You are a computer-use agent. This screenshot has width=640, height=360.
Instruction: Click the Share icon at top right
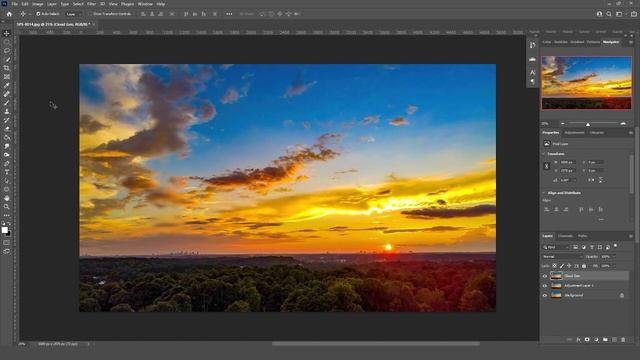point(634,14)
